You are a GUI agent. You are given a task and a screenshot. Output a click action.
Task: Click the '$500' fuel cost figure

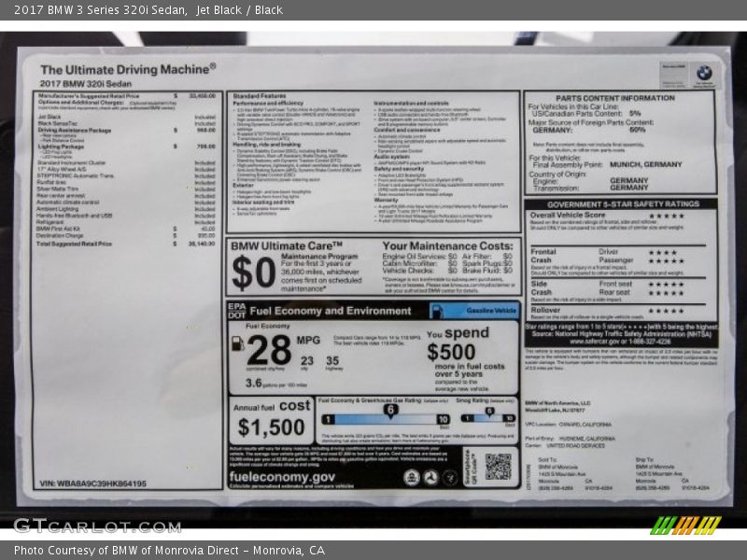451,352
